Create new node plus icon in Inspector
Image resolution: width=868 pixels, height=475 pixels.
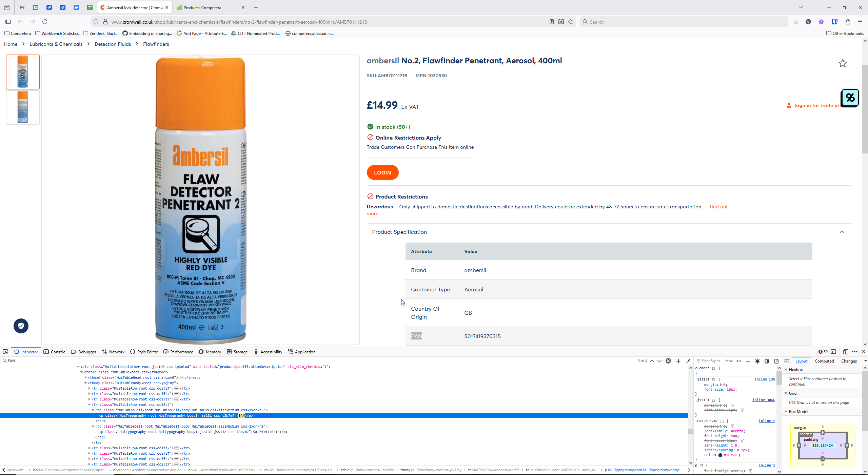tap(678, 361)
